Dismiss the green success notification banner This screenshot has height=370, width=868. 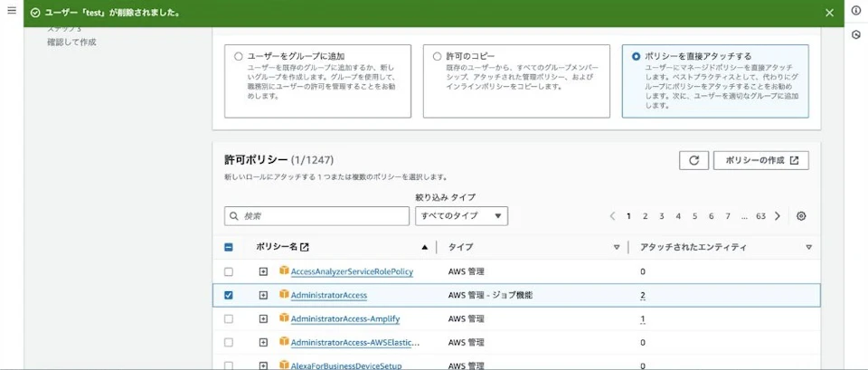[x=829, y=13]
